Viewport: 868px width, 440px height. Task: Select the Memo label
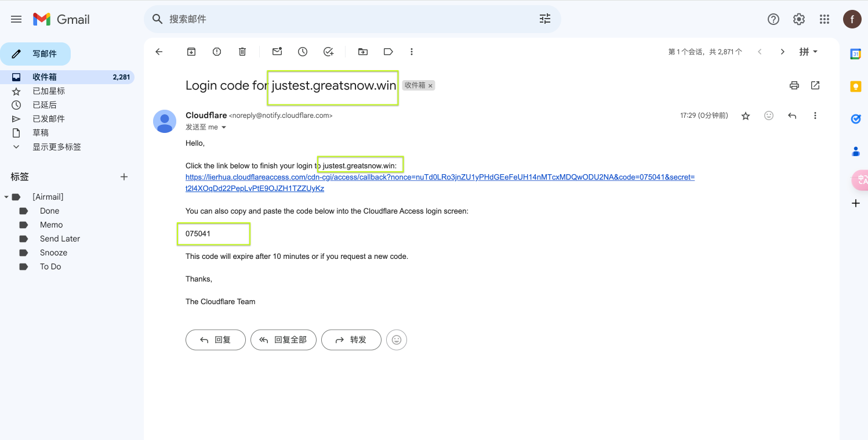pos(51,225)
